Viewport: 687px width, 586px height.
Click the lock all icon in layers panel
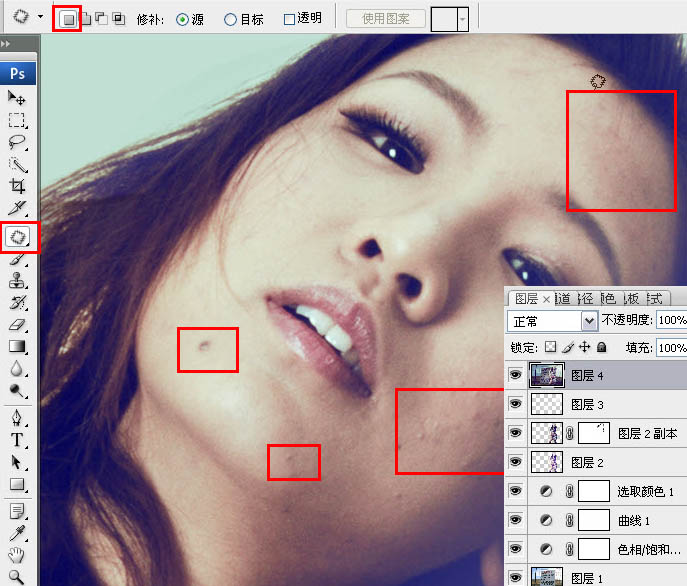click(601, 348)
